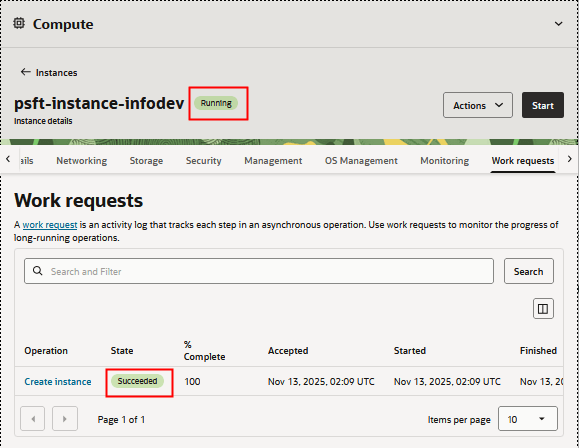Image resolution: width=579 pixels, height=448 pixels.
Task: Click the 100 percent complete value
Action: pos(192,382)
